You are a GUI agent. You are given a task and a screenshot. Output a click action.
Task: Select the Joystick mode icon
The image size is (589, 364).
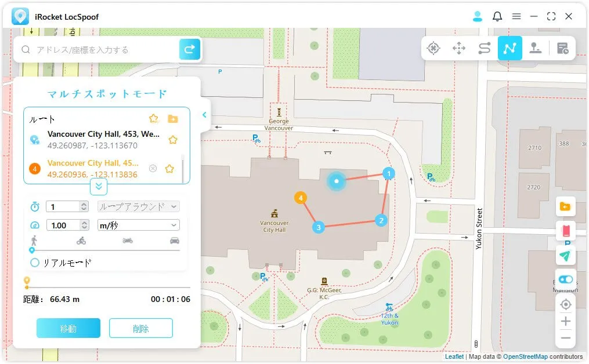[x=535, y=48]
